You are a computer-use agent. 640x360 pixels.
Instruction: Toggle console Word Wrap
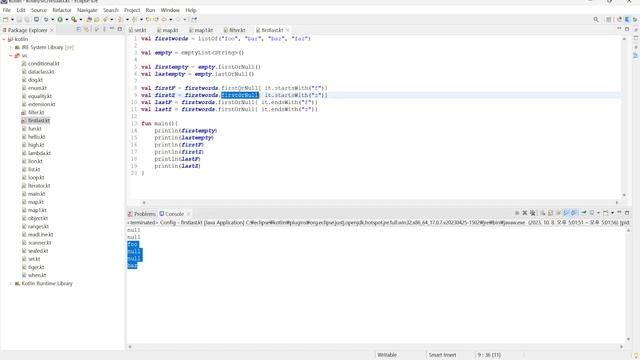click(x=558, y=213)
